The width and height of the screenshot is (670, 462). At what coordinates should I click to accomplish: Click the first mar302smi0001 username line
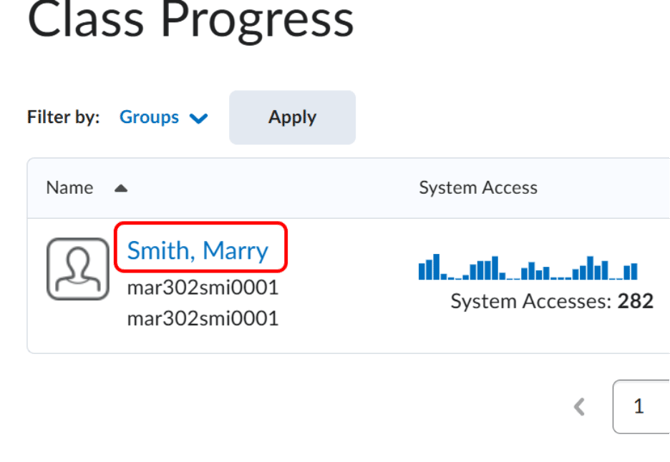coord(203,287)
